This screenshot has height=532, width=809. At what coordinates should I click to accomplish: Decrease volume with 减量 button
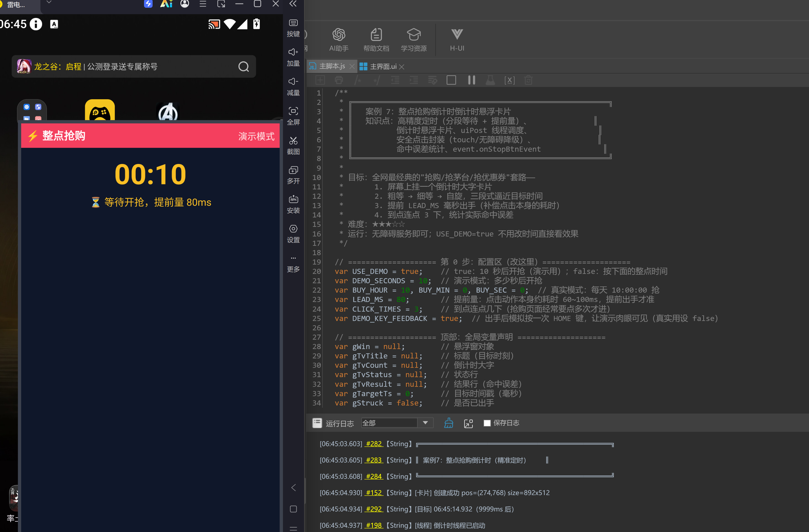tap(293, 87)
